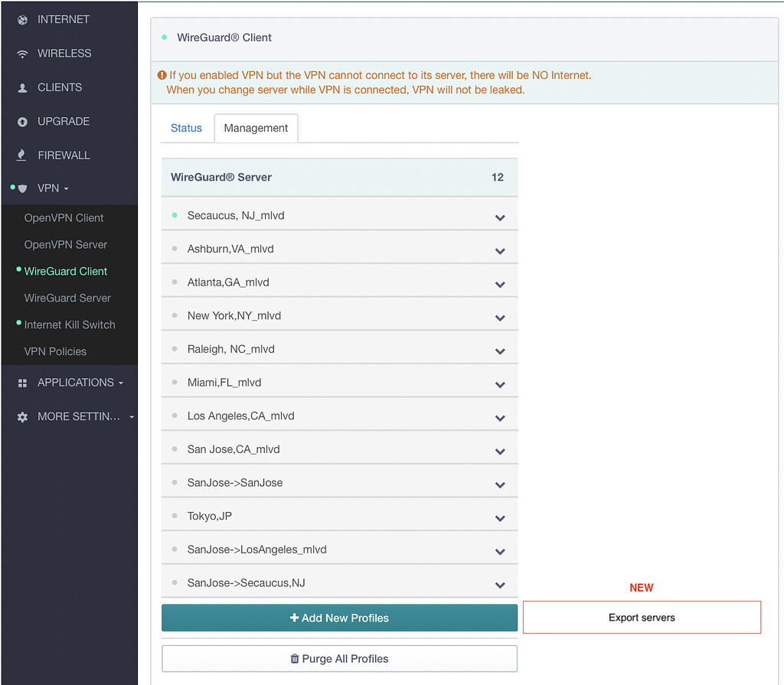
Task: Click the status dot beside Secaucus, NJ_mlvd
Action: [x=175, y=217]
